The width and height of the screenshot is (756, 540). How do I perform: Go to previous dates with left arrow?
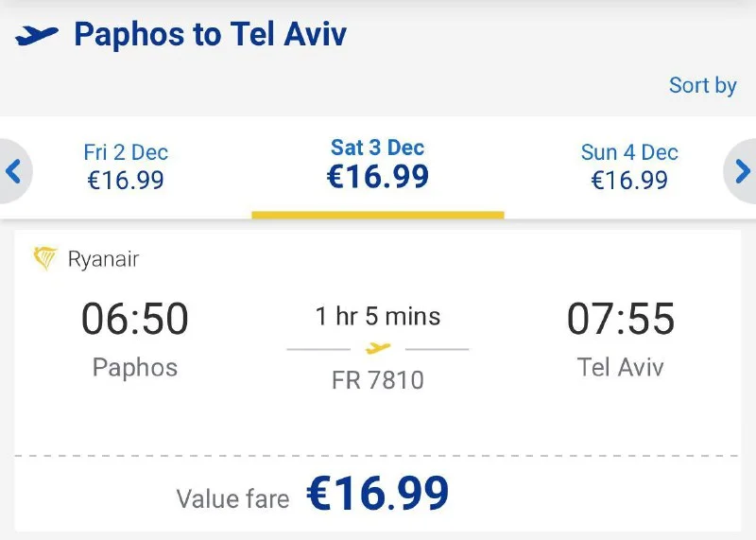click(x=13, y=171)
